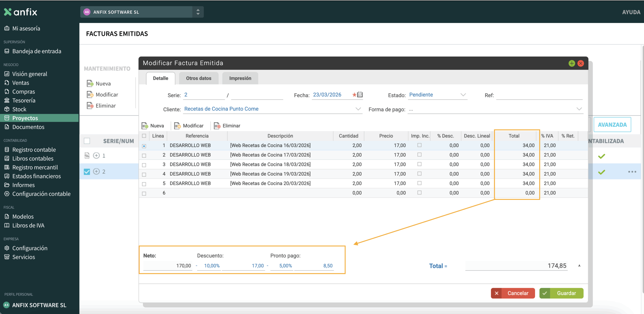Image resolution: width=644 pixels, height=314 pixels.
Task: Toggle Imp. Inc. checkbox on line 1
Action: point(419,145)
